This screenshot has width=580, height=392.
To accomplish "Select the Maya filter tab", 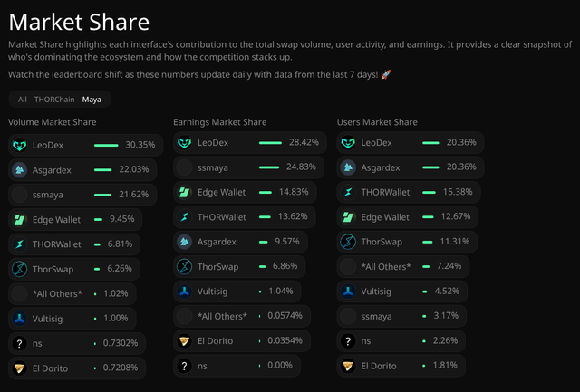I will pos(92,100).
